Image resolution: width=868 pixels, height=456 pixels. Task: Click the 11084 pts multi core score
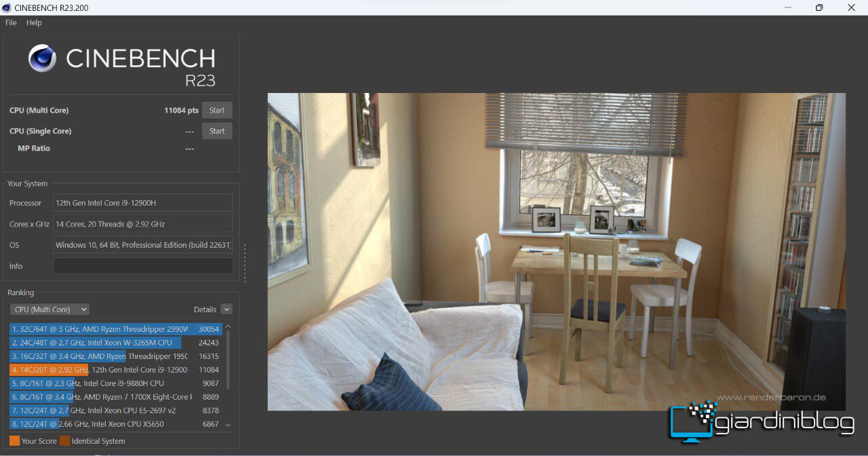181,110
